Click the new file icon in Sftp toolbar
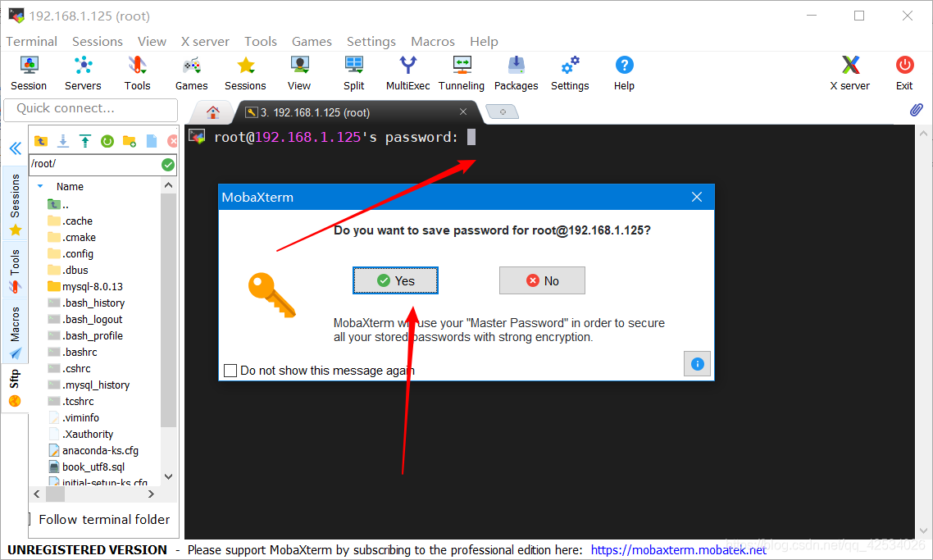The image size is (933, 560). tap(152, 141)
